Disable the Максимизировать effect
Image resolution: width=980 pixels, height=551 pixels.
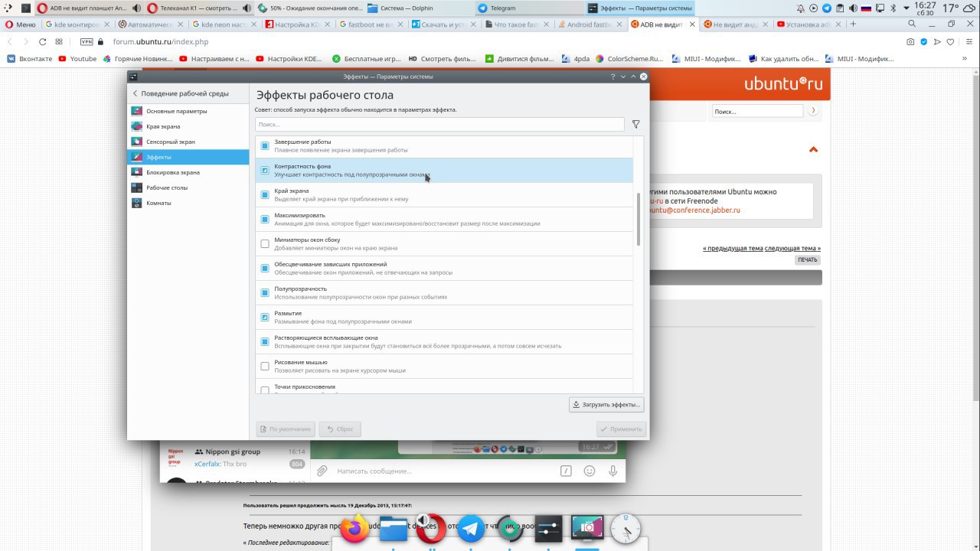265,219
